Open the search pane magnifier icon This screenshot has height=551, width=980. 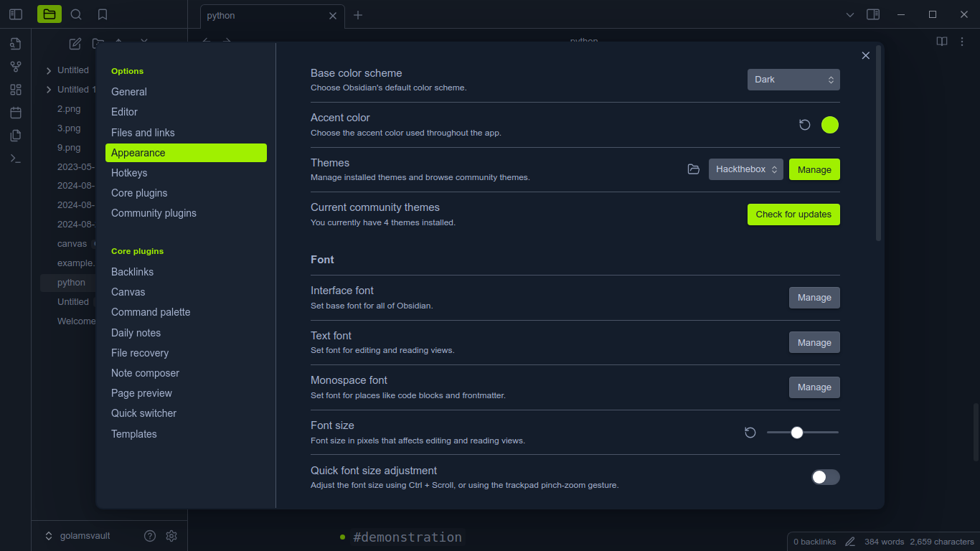click(76, 14)
